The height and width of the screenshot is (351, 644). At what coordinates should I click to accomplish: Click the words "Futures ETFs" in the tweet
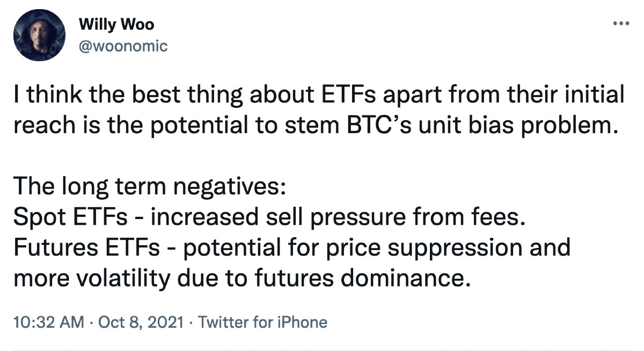click(88, 248)
